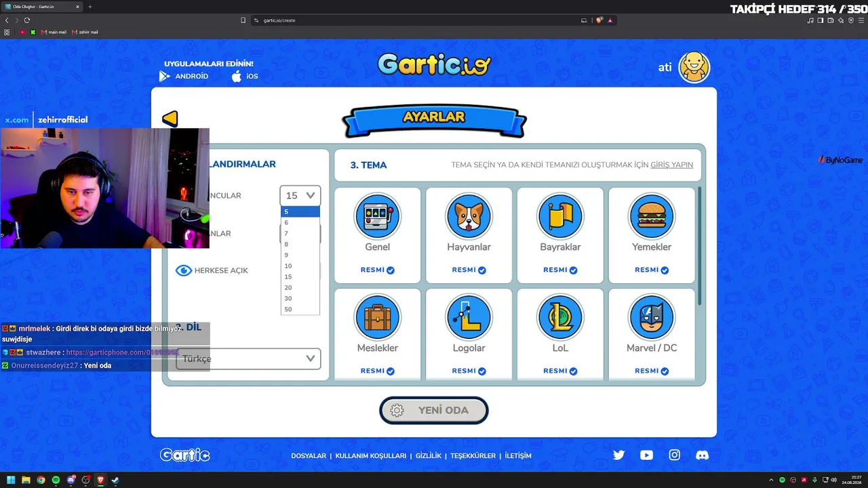
Task: Select the Hayvanlar theme dog icon
Action: [x=469, y=216]
